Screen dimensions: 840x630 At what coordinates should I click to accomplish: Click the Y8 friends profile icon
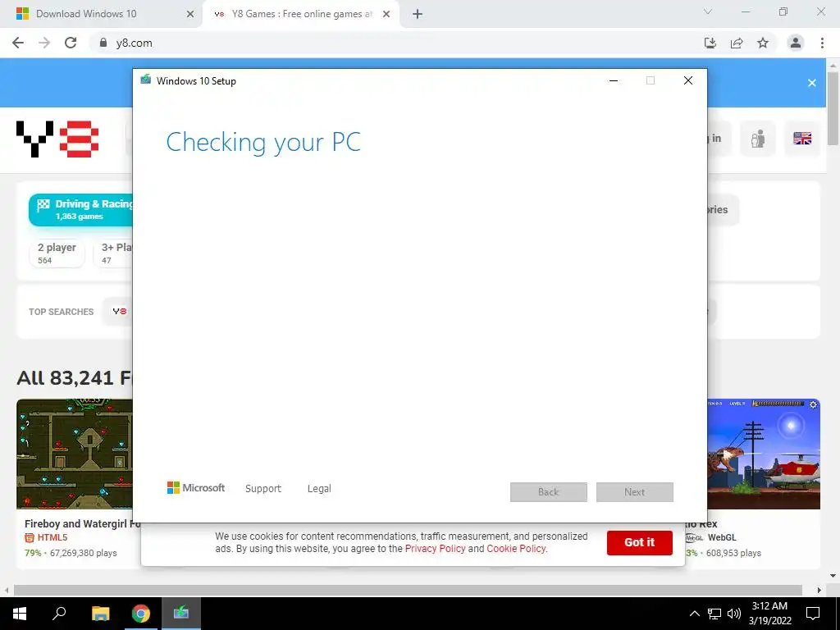pos(757,139)
